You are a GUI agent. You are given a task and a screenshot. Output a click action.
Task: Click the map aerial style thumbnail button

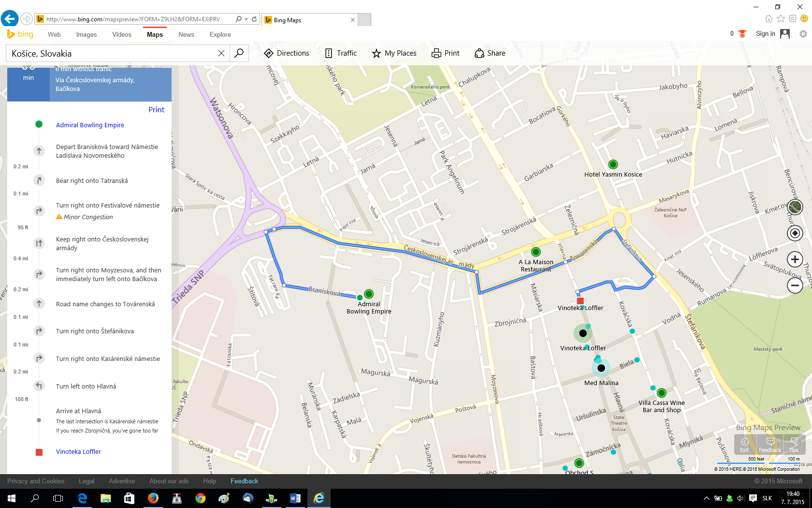point(795,207)
